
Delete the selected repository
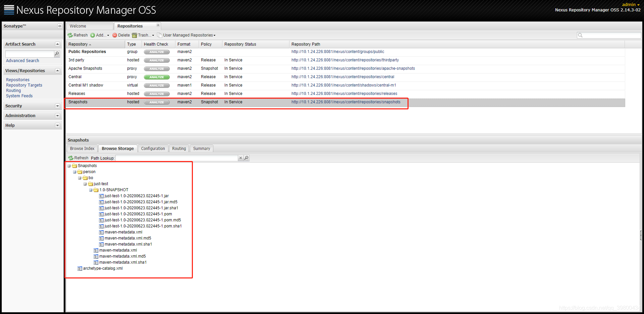click(x=121, y=35)
